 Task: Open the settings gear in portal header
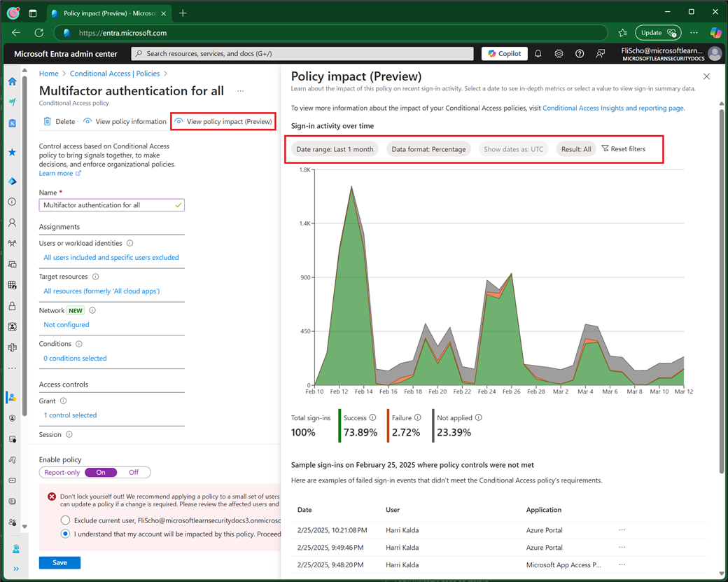pos(559,54)
